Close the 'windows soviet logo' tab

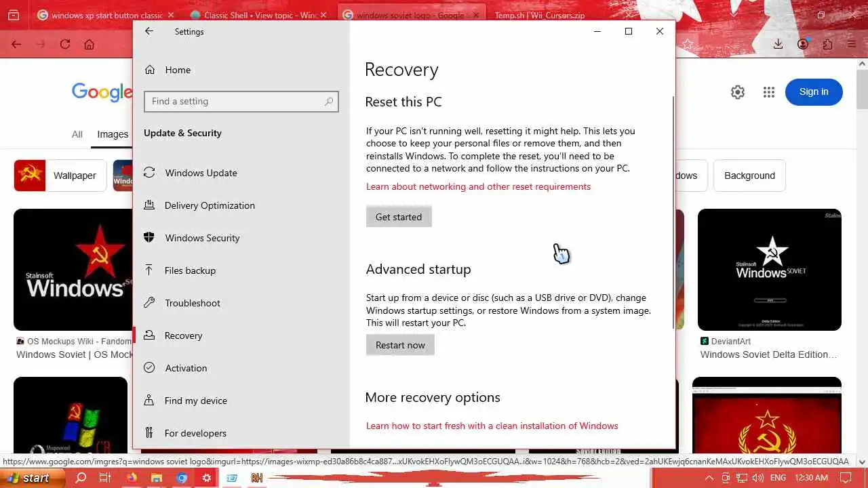(477, 15)
